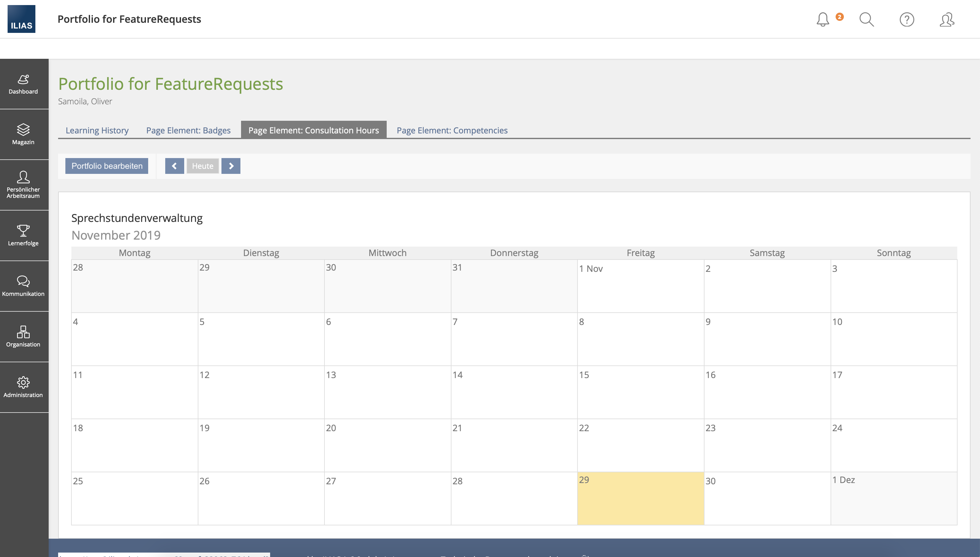The width and height of the screenshot is (980, 557).
Task: Click the search magnifier icon
Action: tap(867, 19)
